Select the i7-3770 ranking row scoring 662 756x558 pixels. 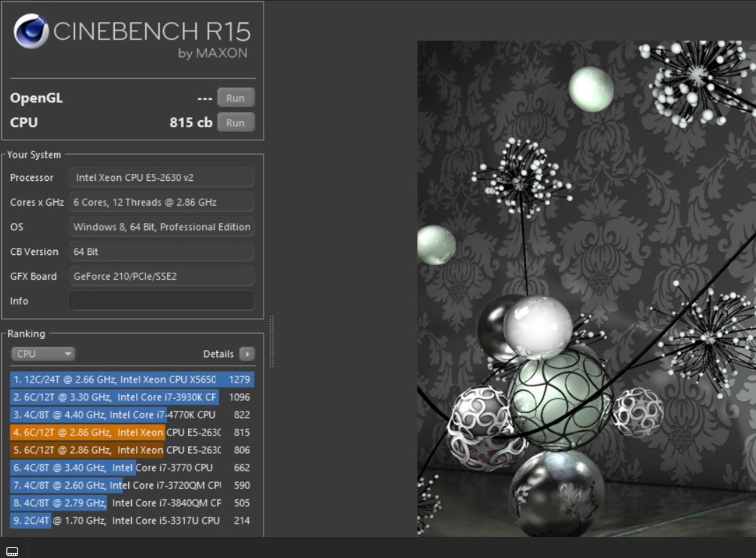point(132,468)
